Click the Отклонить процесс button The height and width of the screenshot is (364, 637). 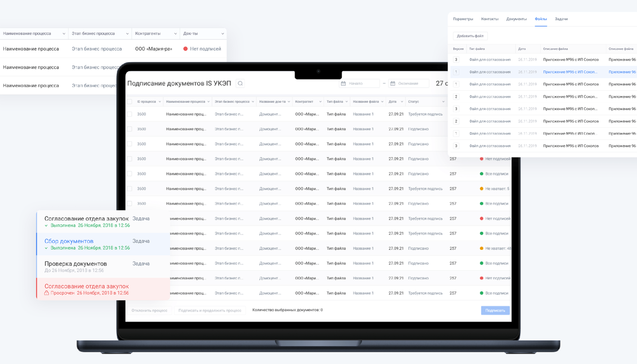(x=149, y=310)
